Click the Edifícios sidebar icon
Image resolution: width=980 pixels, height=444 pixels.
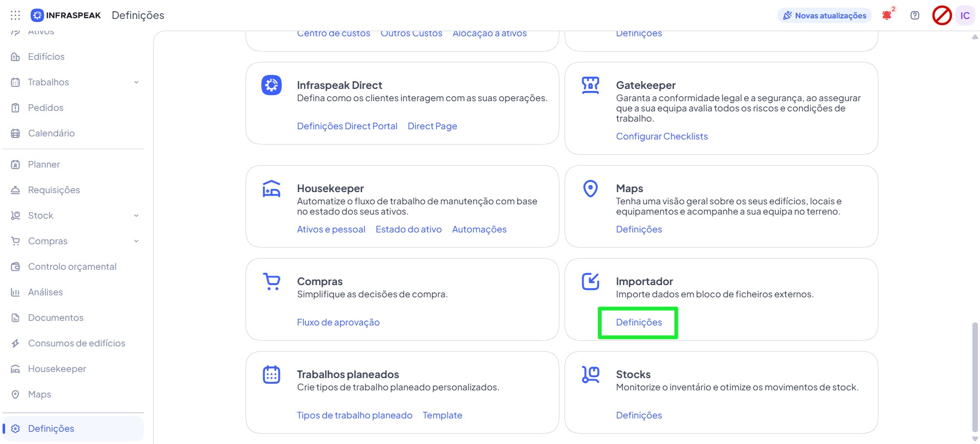point(15,57)
